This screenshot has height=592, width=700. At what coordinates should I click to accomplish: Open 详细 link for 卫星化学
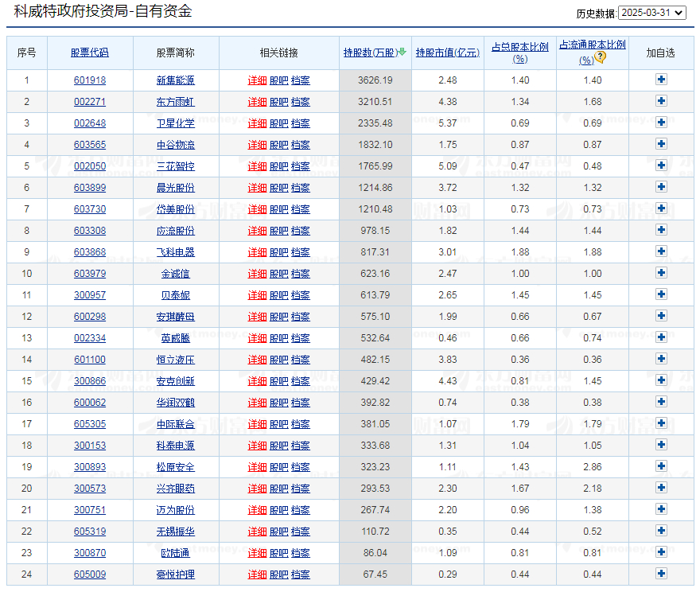click(x=257, y=123)
